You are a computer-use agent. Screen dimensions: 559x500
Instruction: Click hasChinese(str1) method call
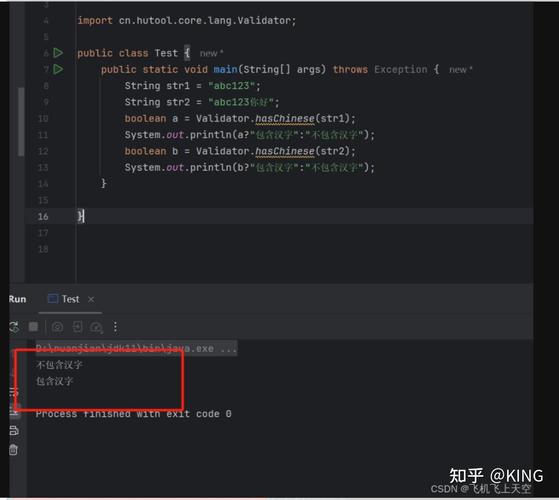306,118
